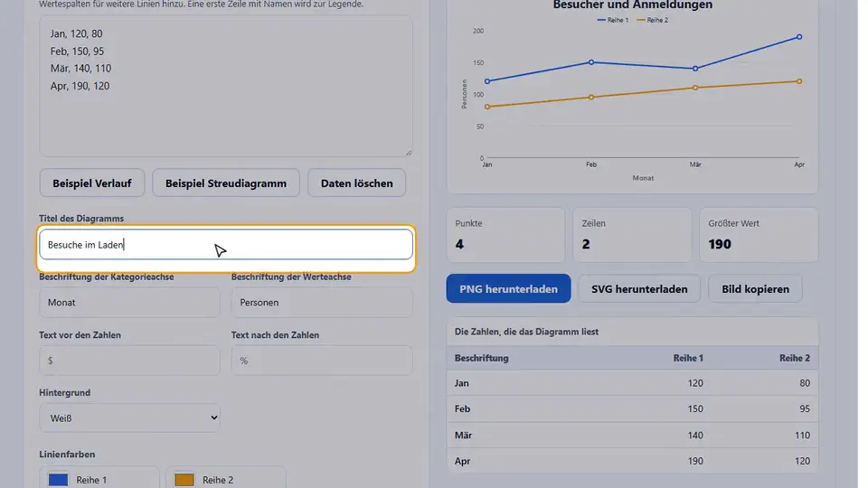The height and width of the screenshot is (488, 868).
Task: Click the 'Linienfarben' section label
Action: click(x=67, y=455)
